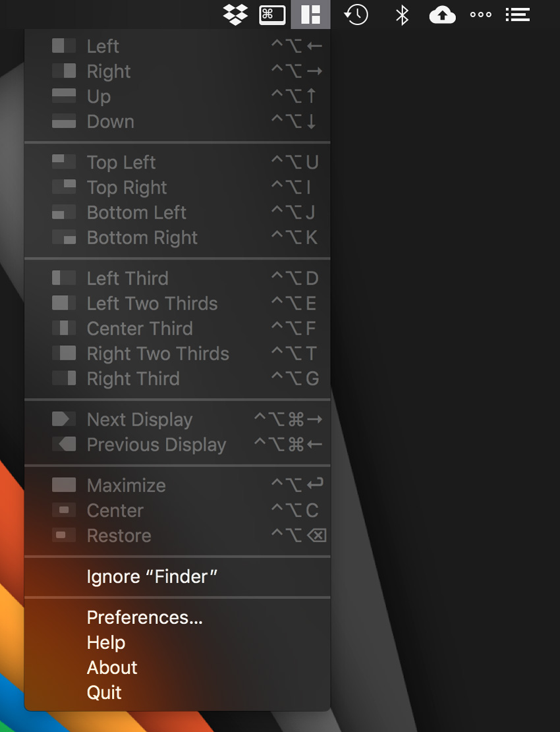
Task: Choose Help in the dropdown menu
Action: (106, 643)
